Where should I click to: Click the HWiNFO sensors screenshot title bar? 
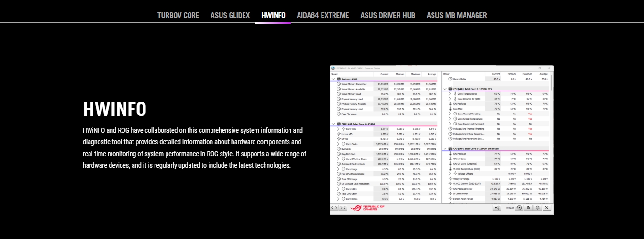click(x=441, y=68)
